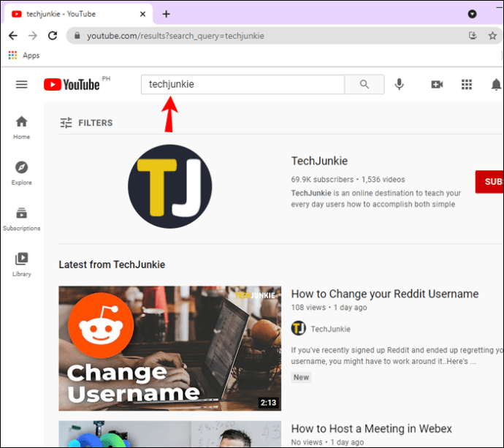Click in the YouTube search box
Image resolution: width=504 pixels, height=448 pixels.
pyautogui.click(x=243, y=84)
